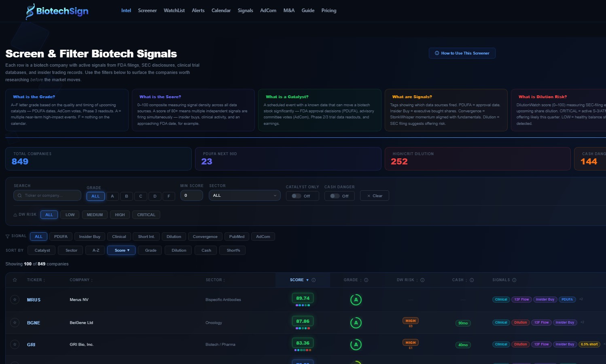Click the 40mo cash badge for GRI
The width and height of the screenshot is (606, 364).
point(463,345)
